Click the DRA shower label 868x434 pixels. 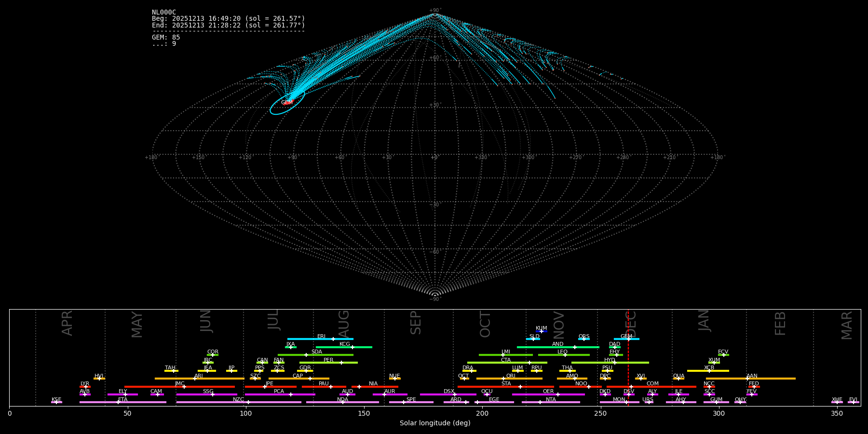click(468, 368)
